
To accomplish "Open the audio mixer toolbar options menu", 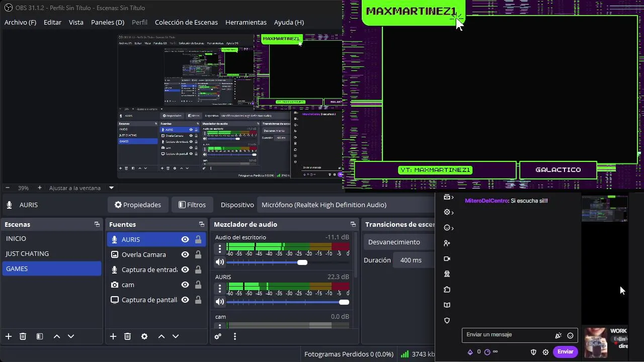I will (x=235, y=336).
